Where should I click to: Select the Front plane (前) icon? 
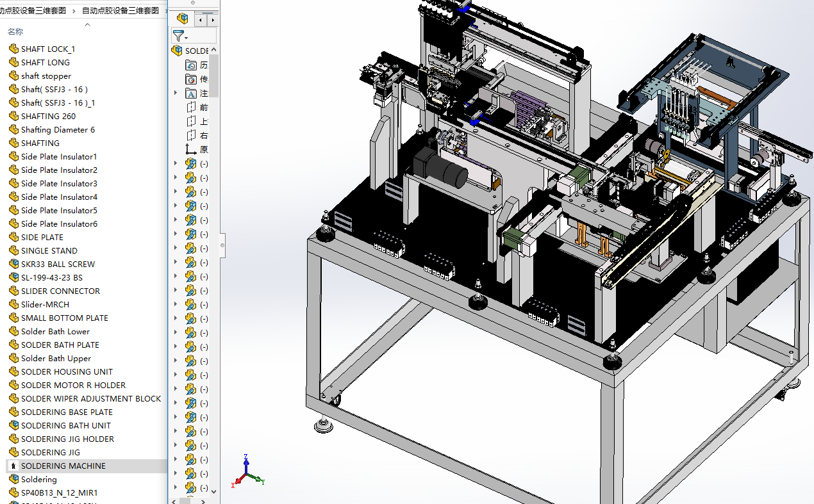pos(191,107)
